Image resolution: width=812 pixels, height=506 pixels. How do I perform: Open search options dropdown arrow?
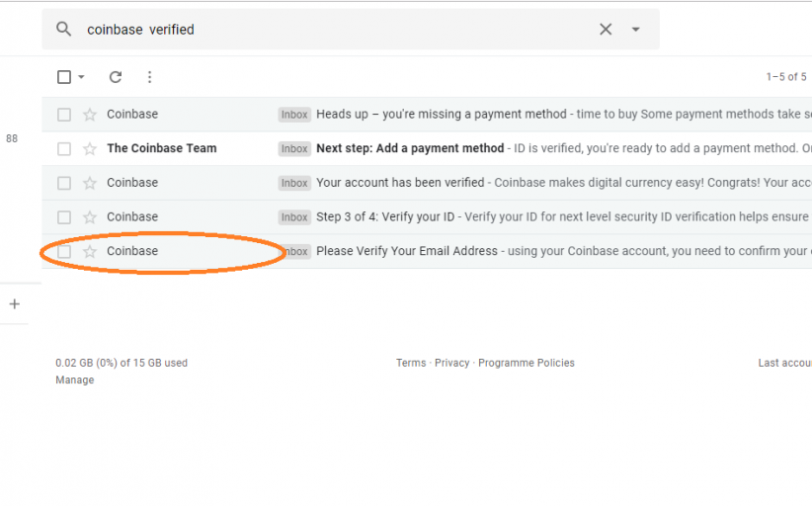(x=636, y=30)
